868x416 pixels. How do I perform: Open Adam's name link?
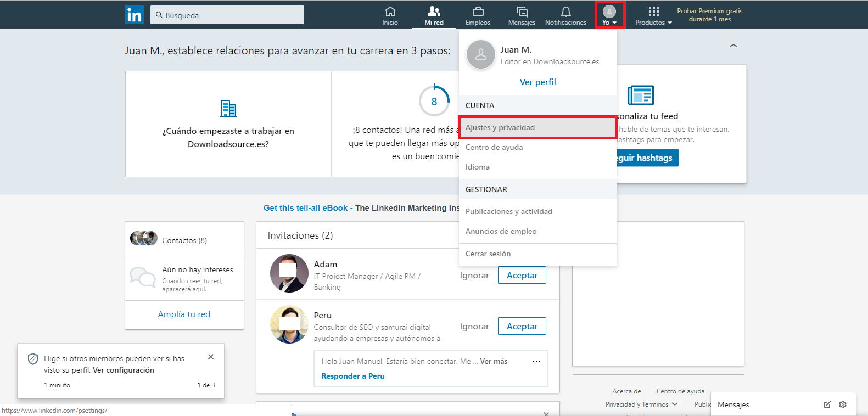326,264
